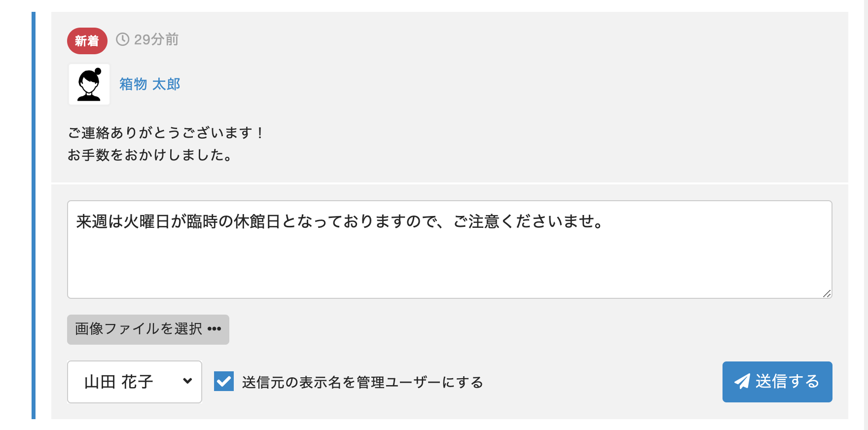This screenshot has width=868, height=430.
Task: Click the red 新着 badge
Action: tap(87, 41)
